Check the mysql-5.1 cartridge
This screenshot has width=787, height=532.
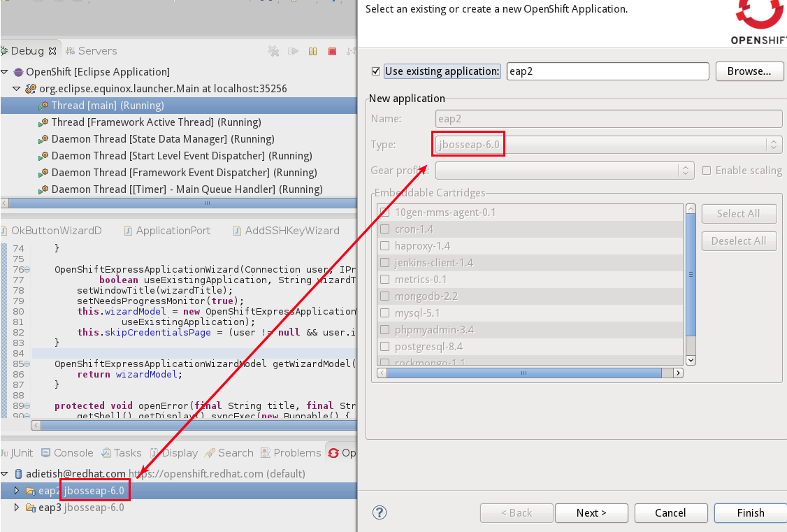click(385, 313)
